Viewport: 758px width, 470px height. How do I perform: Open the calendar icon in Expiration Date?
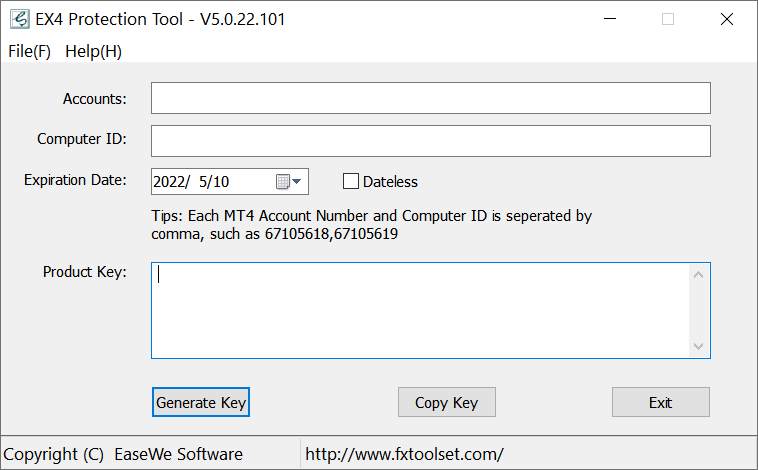[283, 181]
